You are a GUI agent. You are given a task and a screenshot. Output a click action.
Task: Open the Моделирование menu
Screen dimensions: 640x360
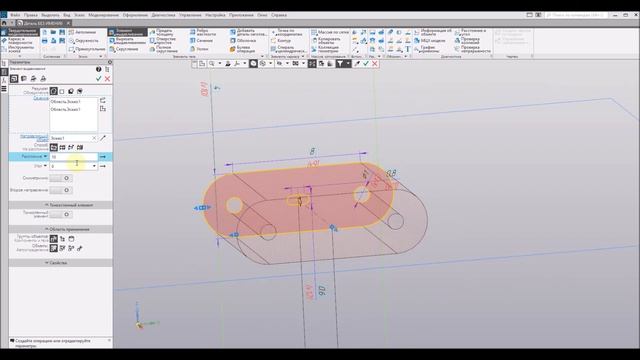104,15
